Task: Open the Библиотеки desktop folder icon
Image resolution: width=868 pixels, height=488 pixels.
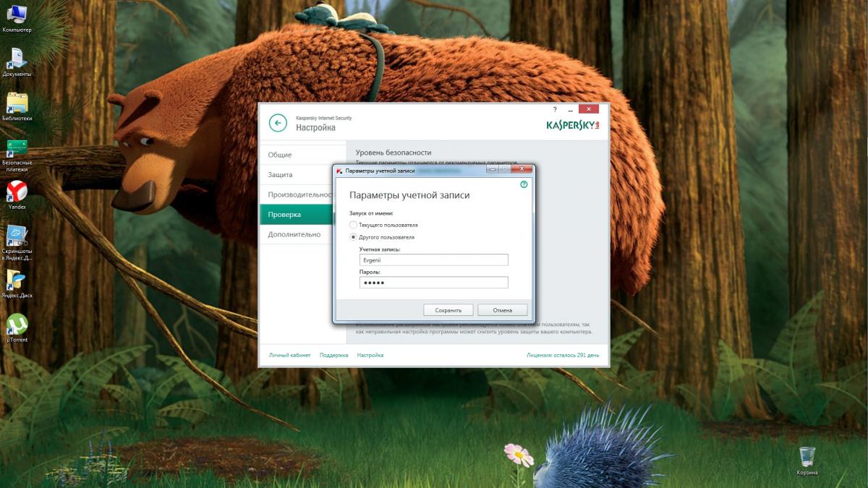Action: coord(17,106)
